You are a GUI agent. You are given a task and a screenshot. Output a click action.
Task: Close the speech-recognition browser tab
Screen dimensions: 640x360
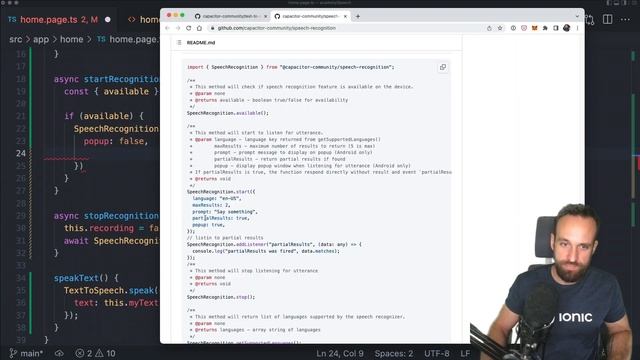[345, 16]
